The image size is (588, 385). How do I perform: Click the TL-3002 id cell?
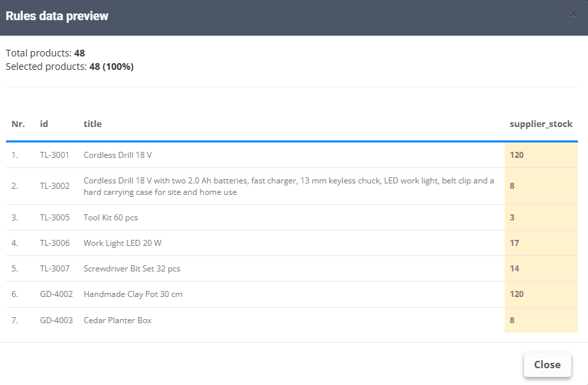pyautogui.click(x=54, y=186)
